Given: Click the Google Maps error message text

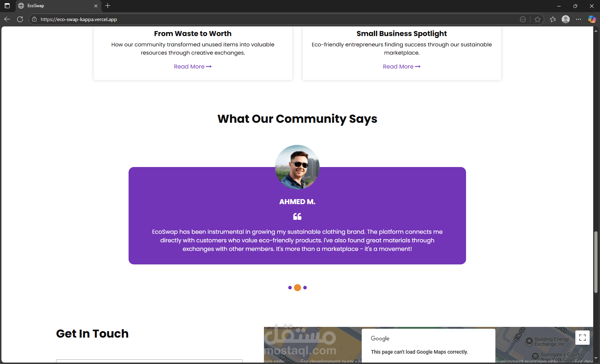Looking at the screenshot, I should (x=419, y=352).
